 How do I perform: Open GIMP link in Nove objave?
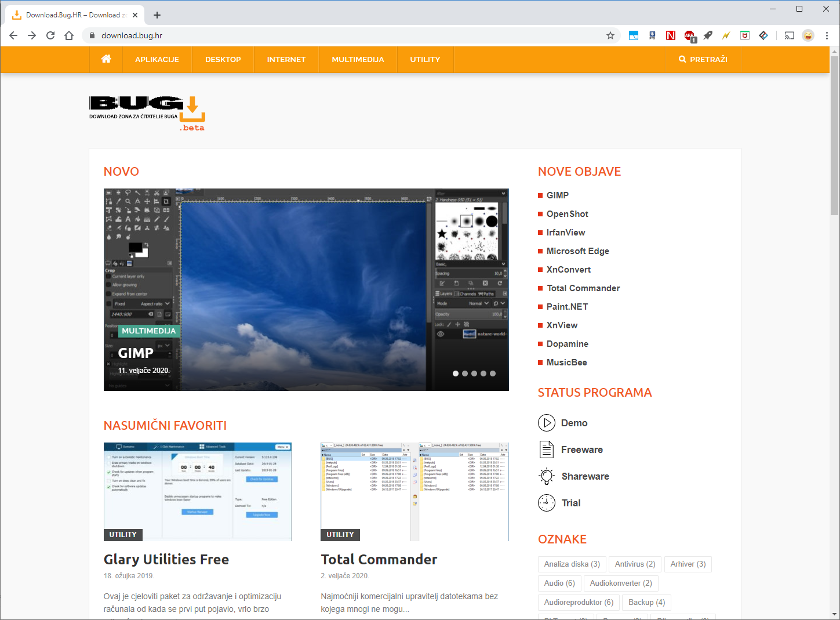(x=558, y=195)
